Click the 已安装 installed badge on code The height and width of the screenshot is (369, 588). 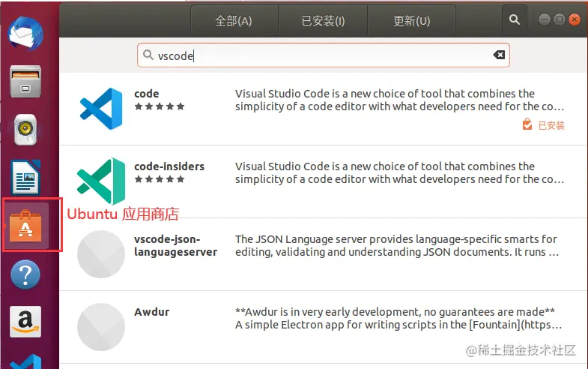[x=543, y=124]
